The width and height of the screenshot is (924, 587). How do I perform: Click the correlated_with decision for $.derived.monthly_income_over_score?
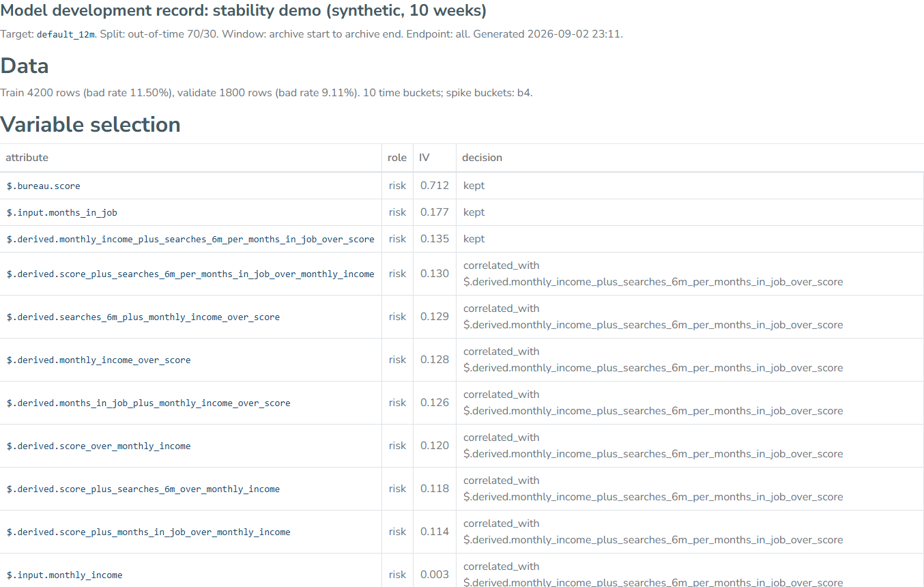[x=653, y=360]
